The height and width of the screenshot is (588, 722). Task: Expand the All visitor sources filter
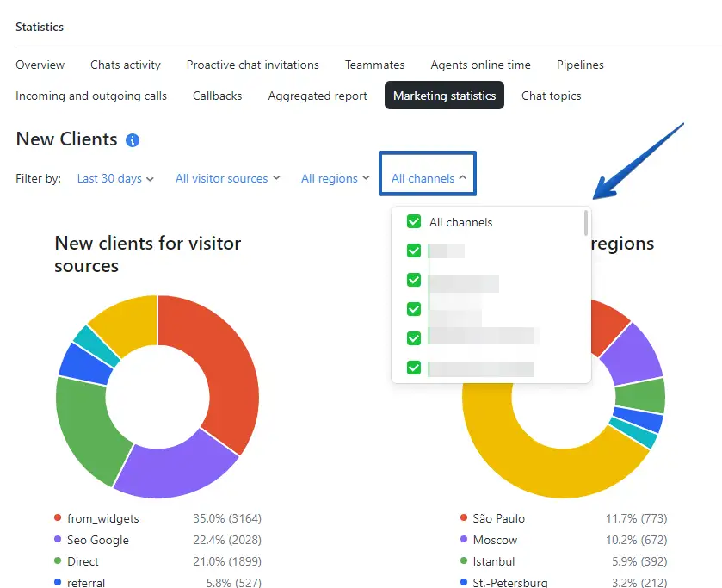coord(227,178)
